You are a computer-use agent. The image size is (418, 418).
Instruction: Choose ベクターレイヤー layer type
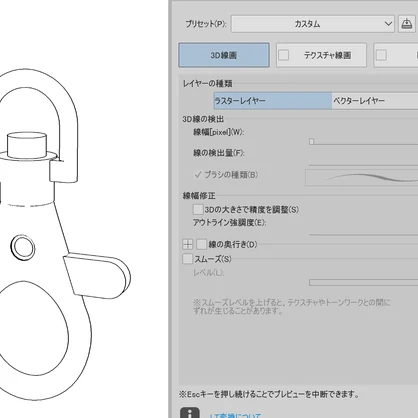pos(375,101)
